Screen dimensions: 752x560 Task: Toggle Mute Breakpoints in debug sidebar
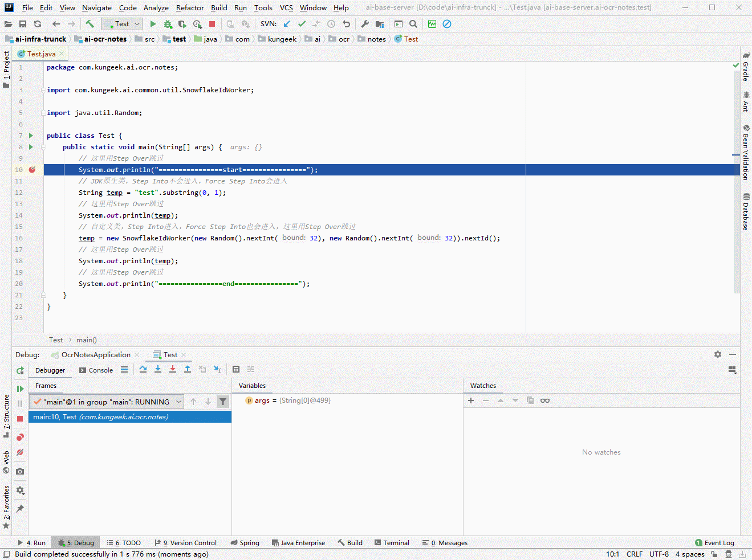pyautogui.click(x=20, y=452)
